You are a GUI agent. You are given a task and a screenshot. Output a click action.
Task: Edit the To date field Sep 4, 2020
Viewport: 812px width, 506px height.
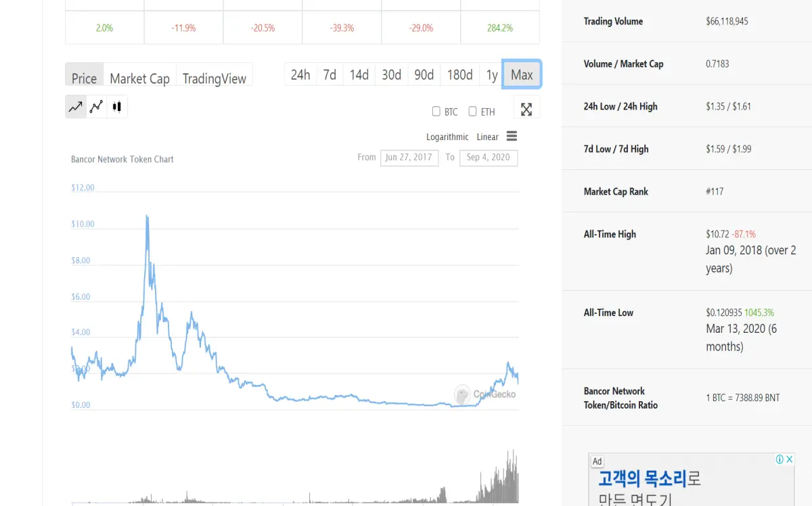coord(489,158)
